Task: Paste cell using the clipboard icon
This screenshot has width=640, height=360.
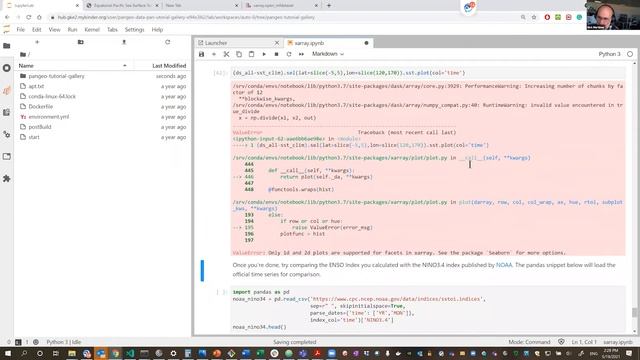Action: pos(251,54)
